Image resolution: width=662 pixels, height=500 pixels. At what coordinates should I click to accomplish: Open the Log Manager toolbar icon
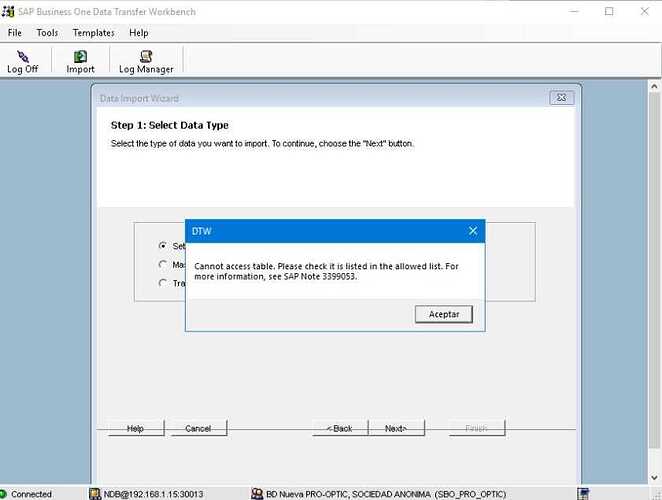(146, 57)
